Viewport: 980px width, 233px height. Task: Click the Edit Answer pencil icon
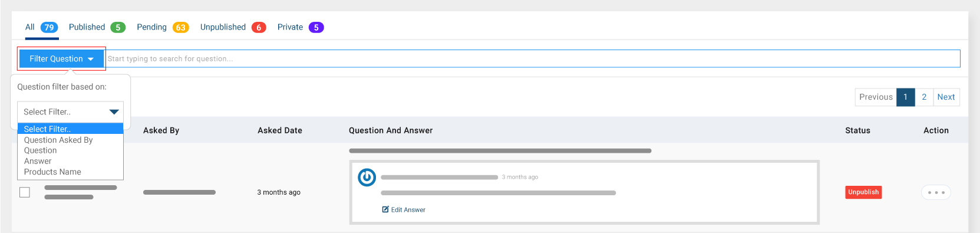pos(385,209)
